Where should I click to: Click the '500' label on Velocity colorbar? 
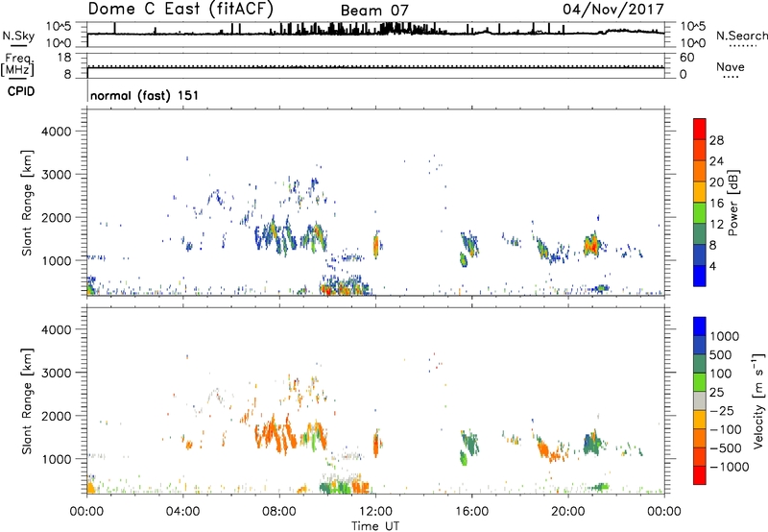point(721,354)
